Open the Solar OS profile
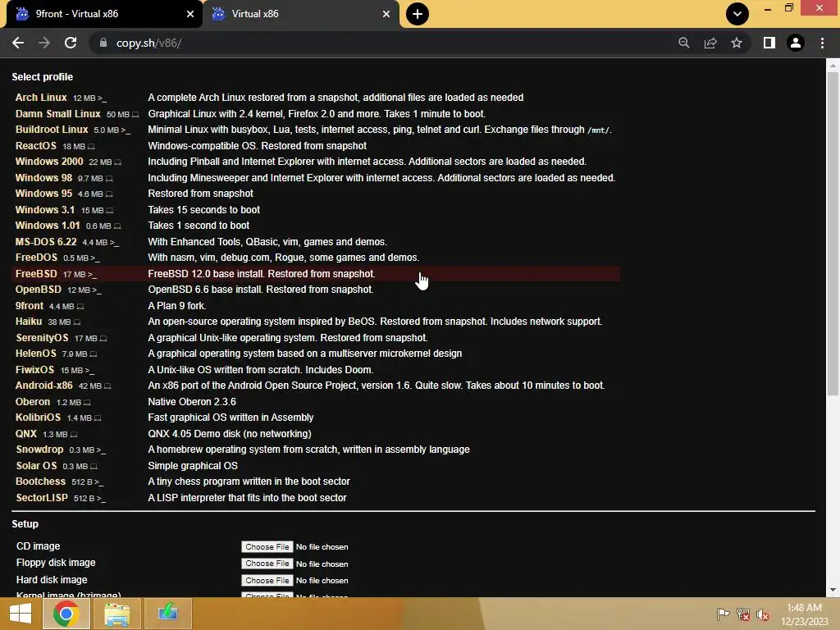This screenshot has width=840, height=630. pos(36,466)
